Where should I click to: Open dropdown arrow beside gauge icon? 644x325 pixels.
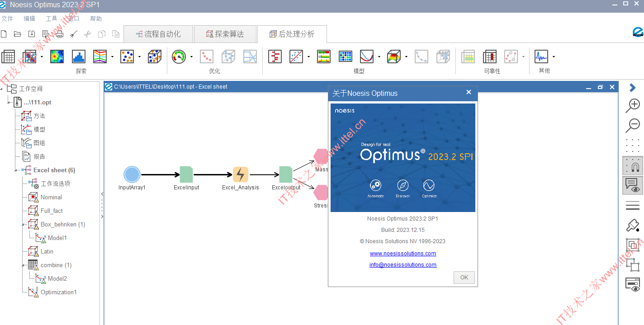point(191,57)
